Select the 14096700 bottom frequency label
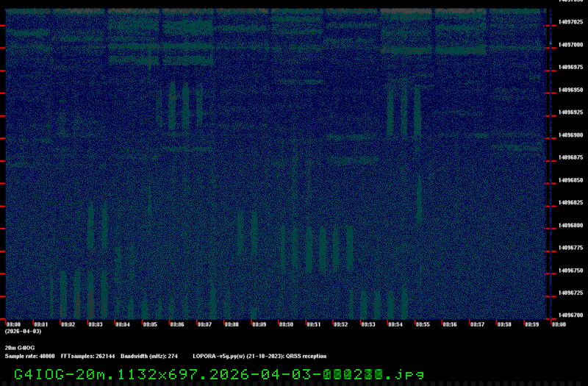Screen dimensions: 588x386 [570, 315]
